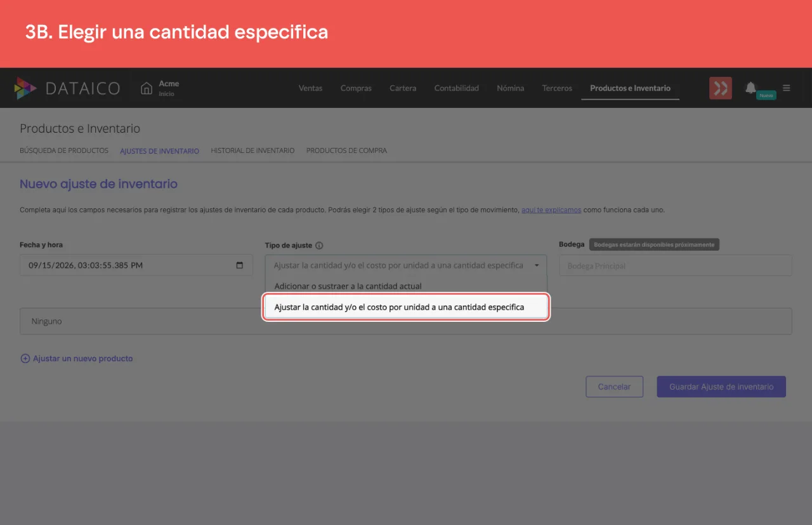
Task: Open the Contabilidad menu
Action: 456,88
